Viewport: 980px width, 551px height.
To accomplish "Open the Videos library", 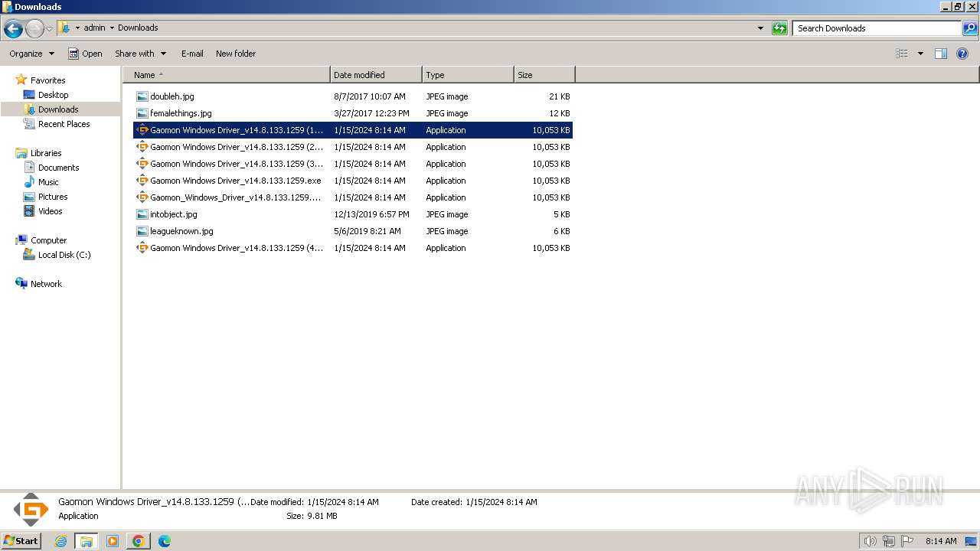I will tap(50, 211).
